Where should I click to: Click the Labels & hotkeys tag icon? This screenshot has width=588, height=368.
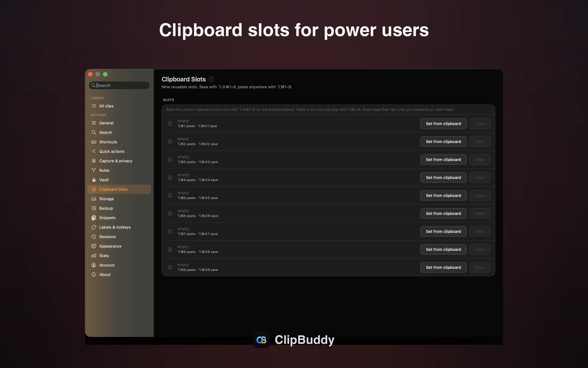[93, 227]
